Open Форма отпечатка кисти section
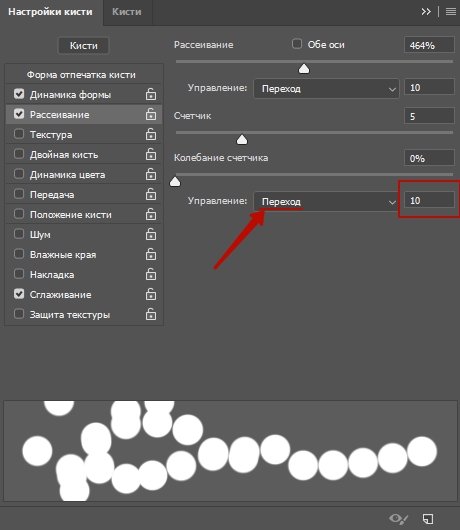The image size is (460, 530). pyautogui.click(x=81, y=75)
